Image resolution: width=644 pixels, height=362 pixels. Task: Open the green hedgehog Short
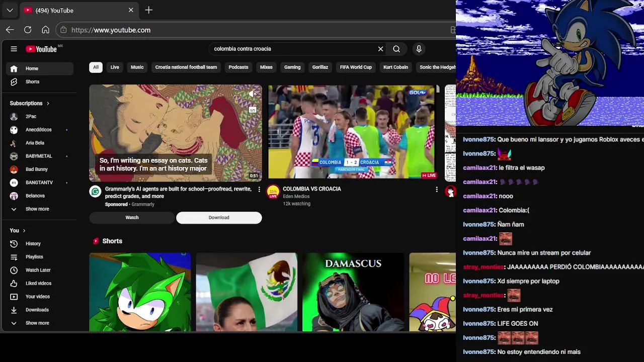tap(140, 292)
